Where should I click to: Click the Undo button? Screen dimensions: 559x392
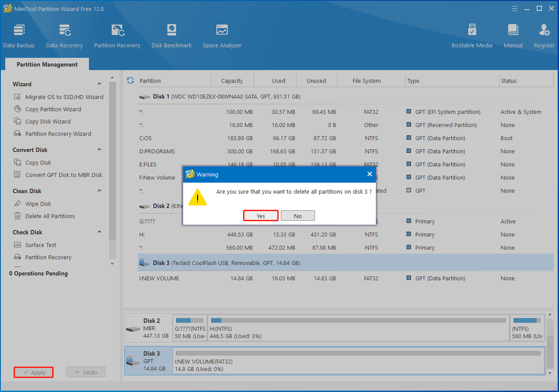(86, 372)
